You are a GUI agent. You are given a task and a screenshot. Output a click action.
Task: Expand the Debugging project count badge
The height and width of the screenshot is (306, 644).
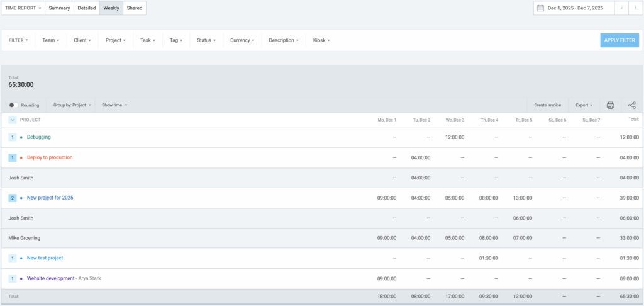pyautogui.click(x=12, y=137)
